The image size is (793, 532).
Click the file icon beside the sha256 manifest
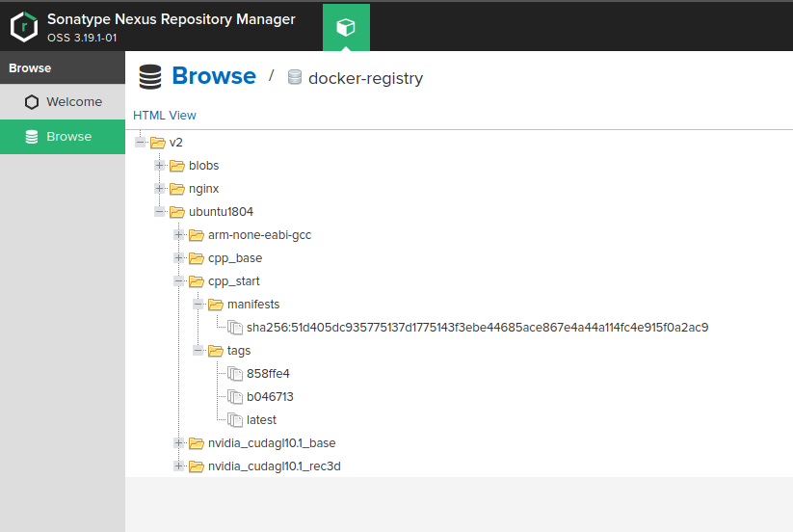(235, 328)
